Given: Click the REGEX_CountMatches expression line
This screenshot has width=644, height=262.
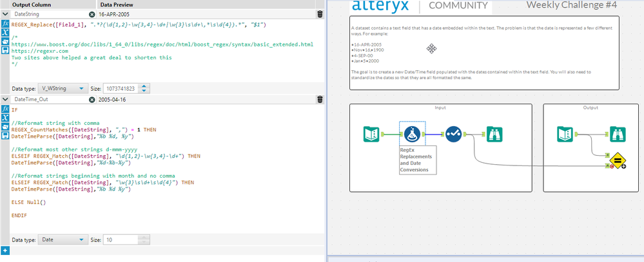Looking at the screenshot, I should pyautogui.click(x=83, y=129).
